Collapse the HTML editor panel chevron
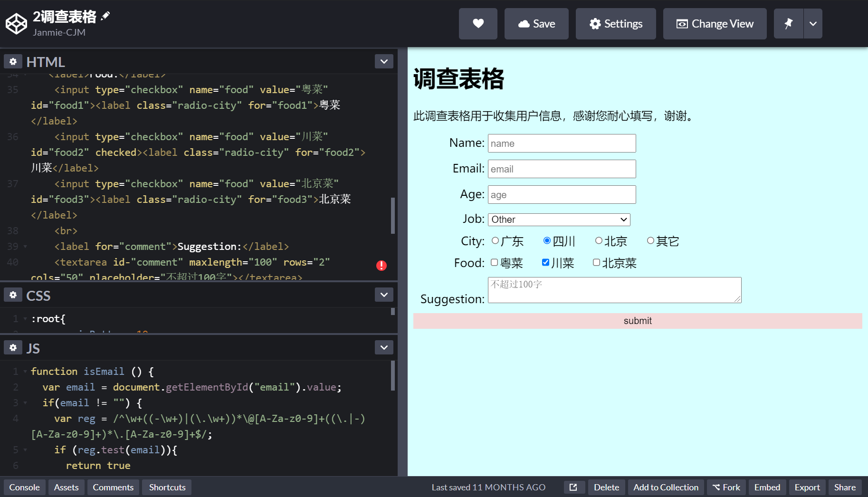 (384, 61)
